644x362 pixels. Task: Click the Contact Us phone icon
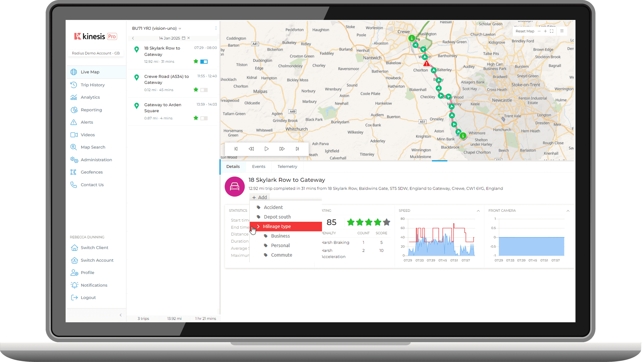click(x=73, y=185)
